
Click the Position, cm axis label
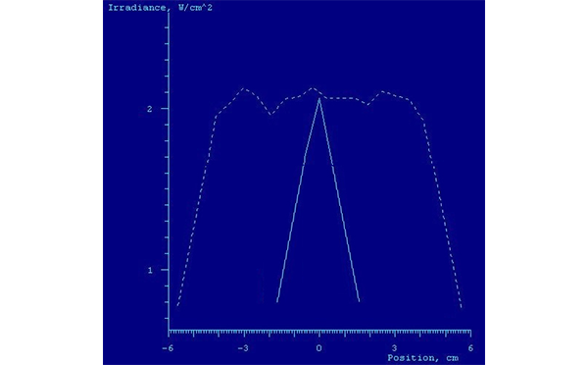[422, 358]
